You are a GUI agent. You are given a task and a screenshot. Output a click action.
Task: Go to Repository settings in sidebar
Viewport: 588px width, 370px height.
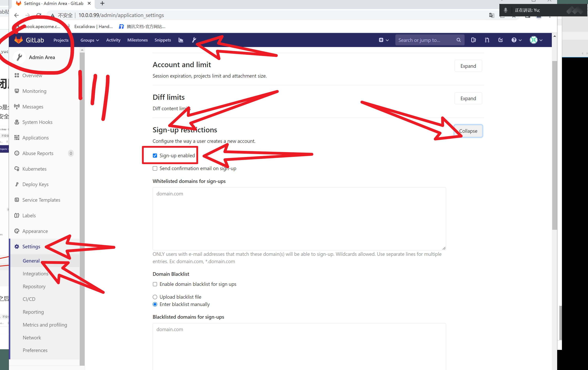[34, 286]
